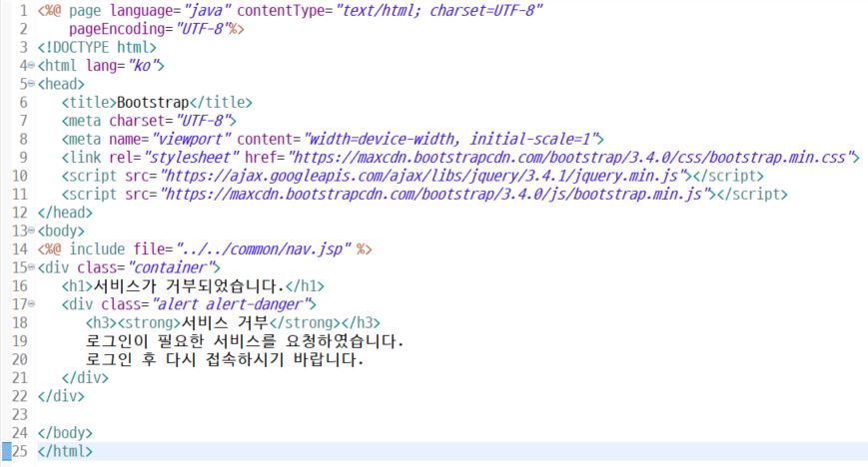
Task: Click the strong text 서비스 거부
Action: [225, 322]
